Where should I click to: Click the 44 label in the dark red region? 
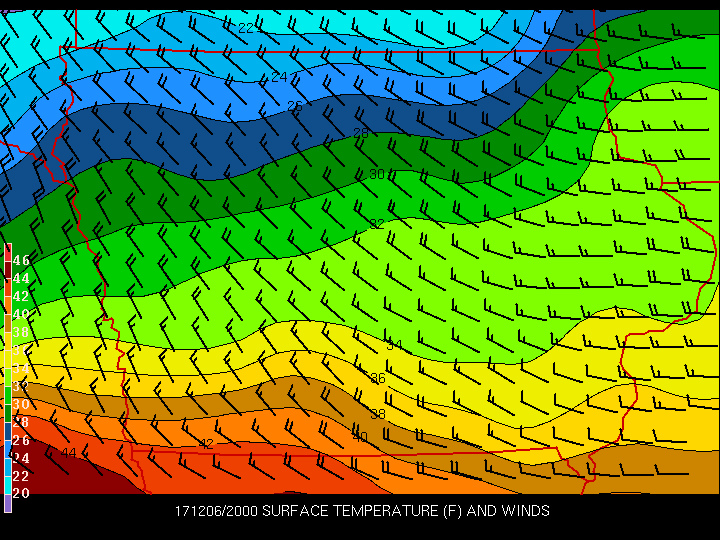pyautogui.click(x=69, y=453)
